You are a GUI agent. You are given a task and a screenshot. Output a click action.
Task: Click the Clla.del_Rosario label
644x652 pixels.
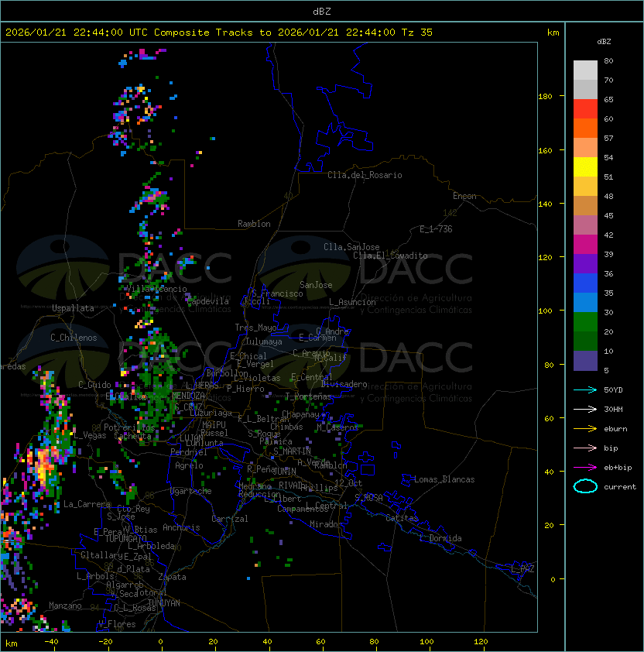[x=365, y=175]
